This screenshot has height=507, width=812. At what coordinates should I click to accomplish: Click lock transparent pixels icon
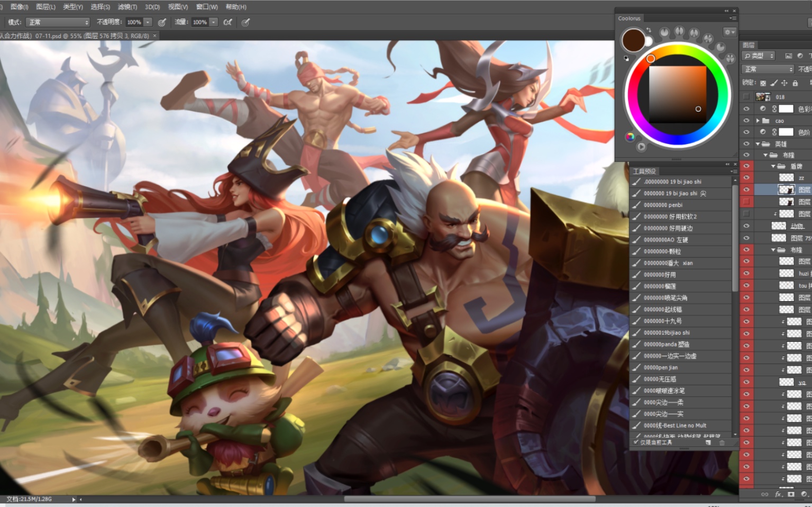click(763, 83)
